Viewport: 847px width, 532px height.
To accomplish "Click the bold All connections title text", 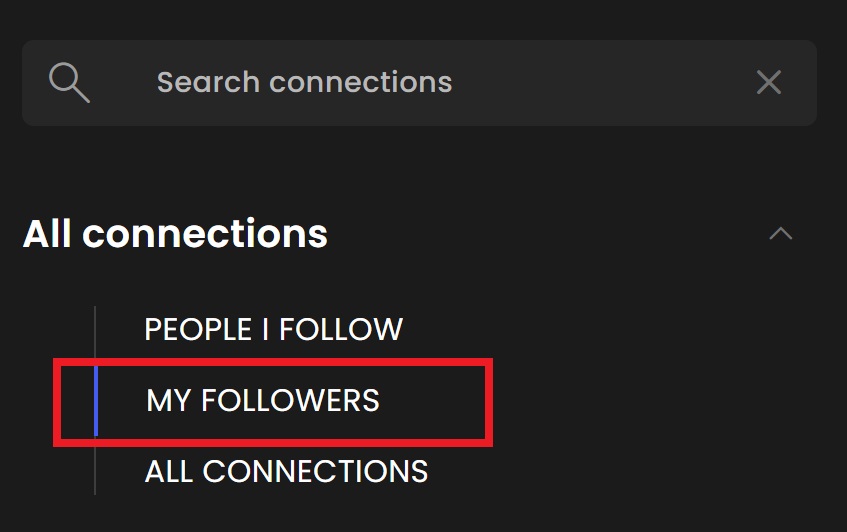I will [175, 233].
